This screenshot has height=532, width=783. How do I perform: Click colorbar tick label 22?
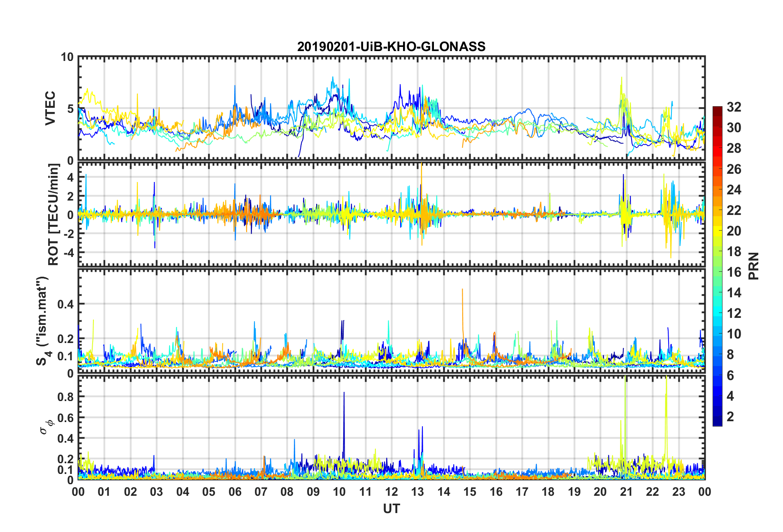(x=734, y=210)
